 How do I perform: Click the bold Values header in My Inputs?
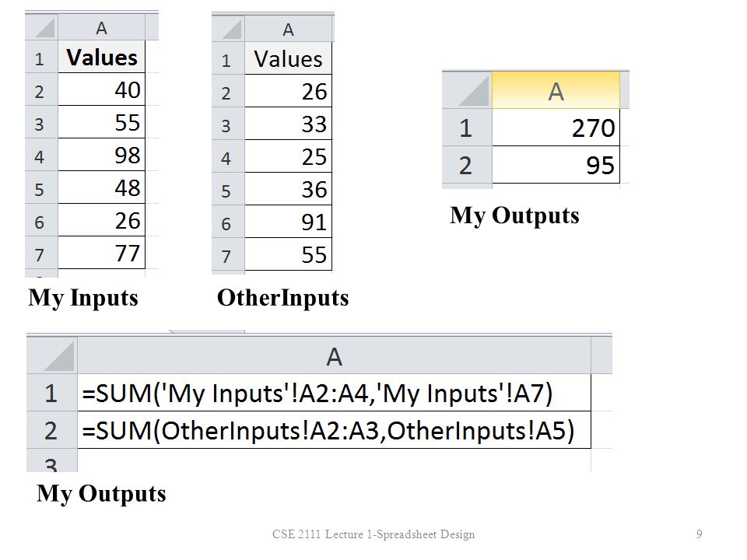point(101,57)
